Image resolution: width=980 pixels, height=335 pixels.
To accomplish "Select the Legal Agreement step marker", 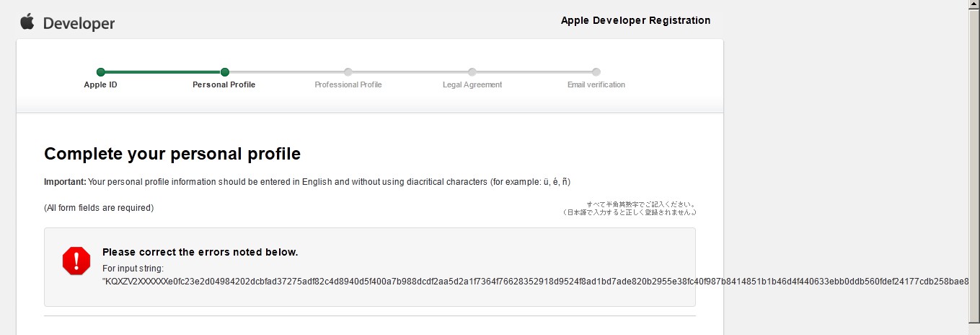I will pos(472,71).
